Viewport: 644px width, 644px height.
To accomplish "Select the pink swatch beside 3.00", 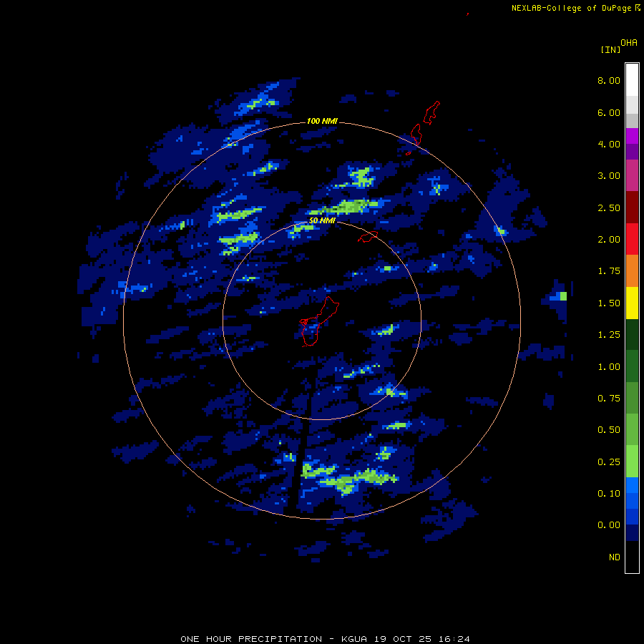I will tap(632, 175).
